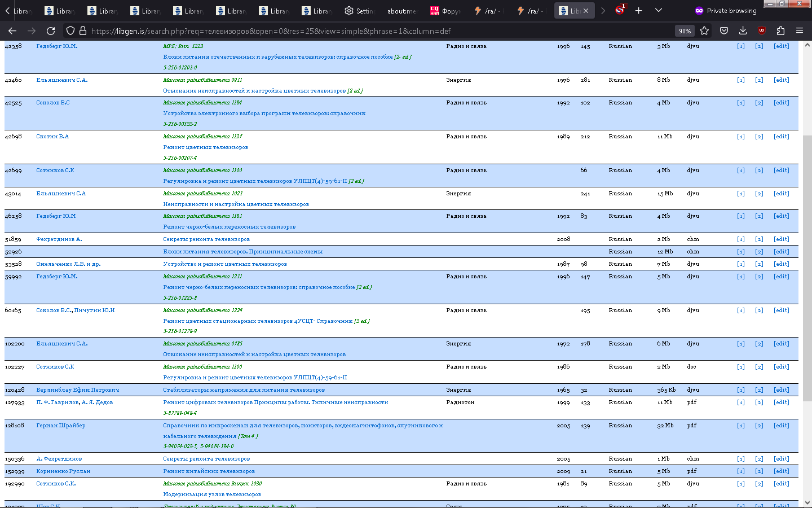Click the browser Forward arrow
This screenshot has height=508, width=812.
click(32, 31)
